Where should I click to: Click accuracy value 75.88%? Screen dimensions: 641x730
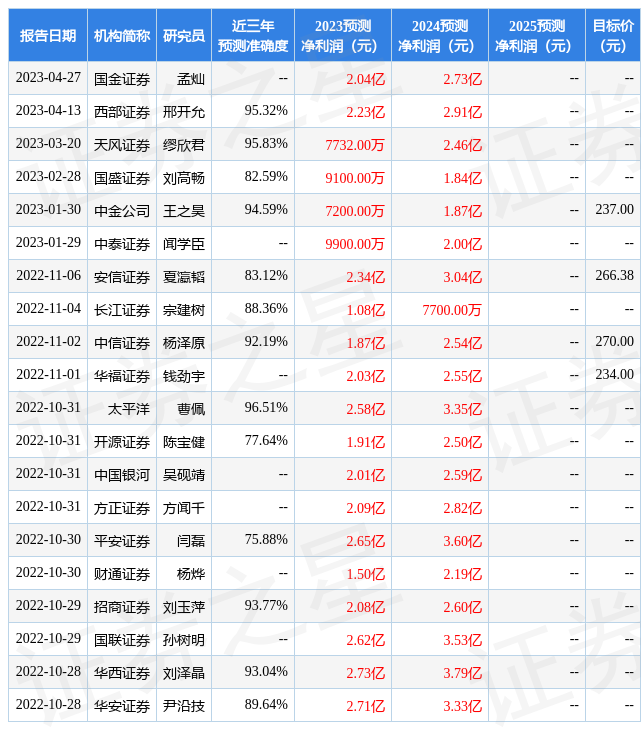pyautogui.click(x=266, y=540)
